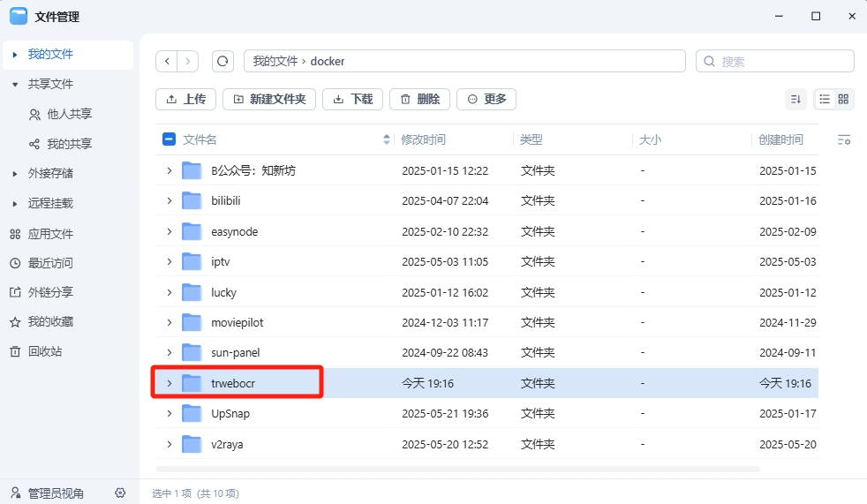
Task: Expand 我的文件 in the sidebar
Action: point(15,55)
